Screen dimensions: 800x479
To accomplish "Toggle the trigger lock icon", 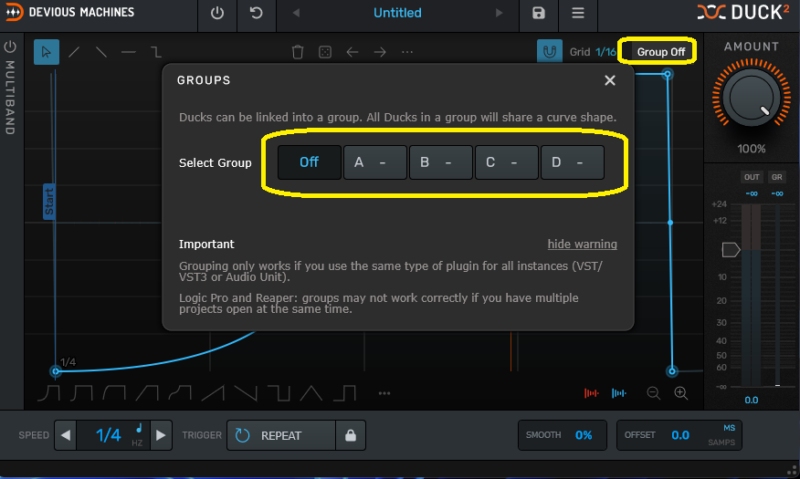I will coord(350,436).
